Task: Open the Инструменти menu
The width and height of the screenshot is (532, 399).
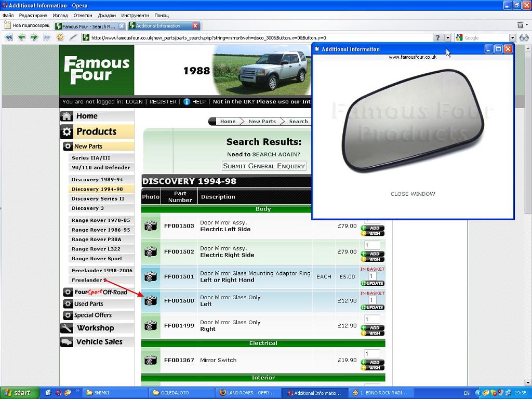Action: tap(135, 16)
